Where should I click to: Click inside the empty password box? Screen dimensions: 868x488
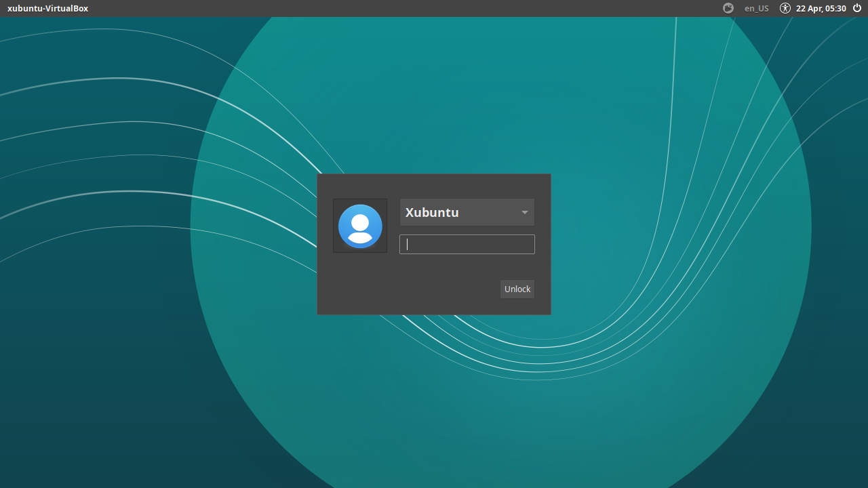tap(467, 244)
